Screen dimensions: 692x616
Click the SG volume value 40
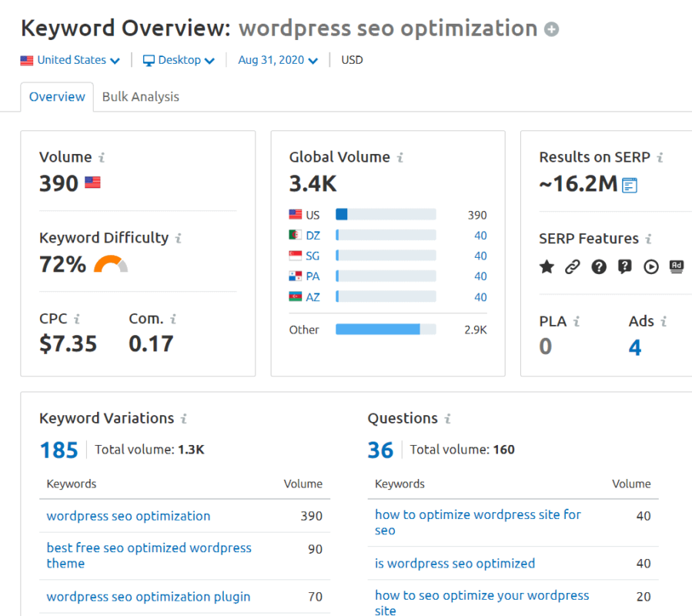(480, 256)
